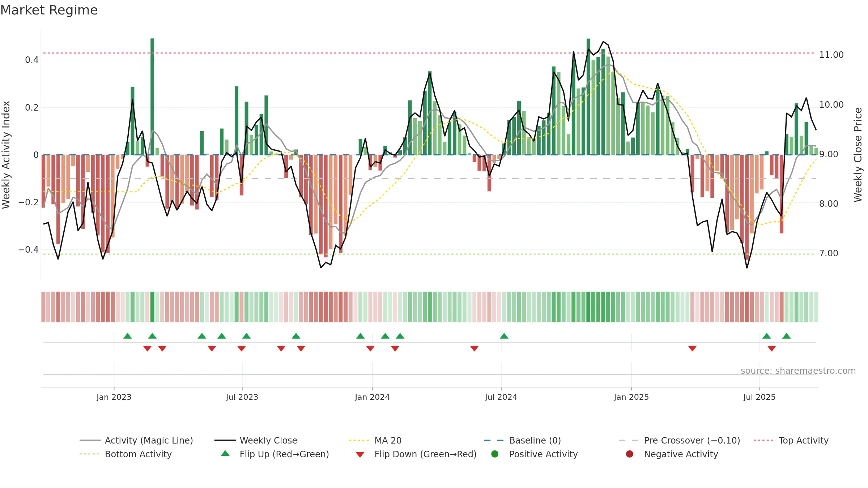Click the Flip Up triangle just before Jan 2024
This screenshot has width=868, height=488.
coord(360,336)
